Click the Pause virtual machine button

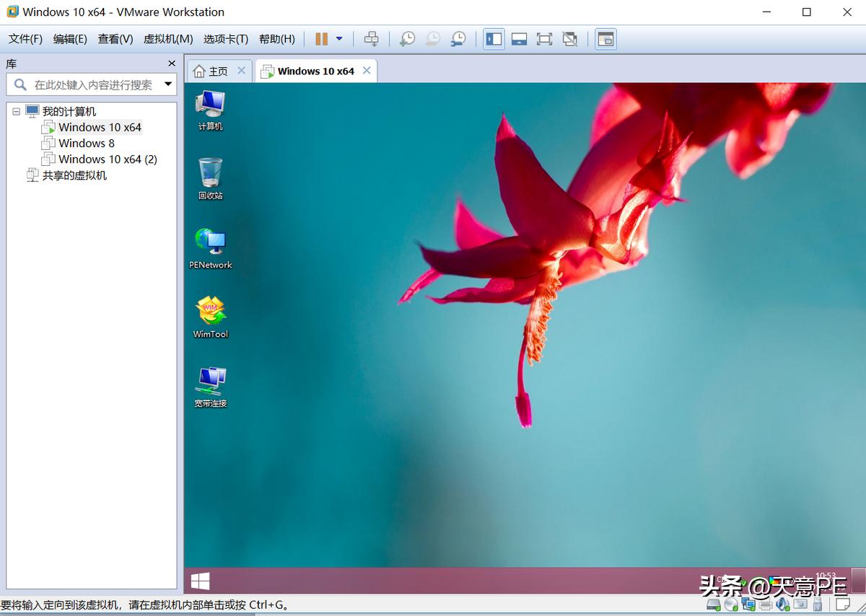point(321,39)
